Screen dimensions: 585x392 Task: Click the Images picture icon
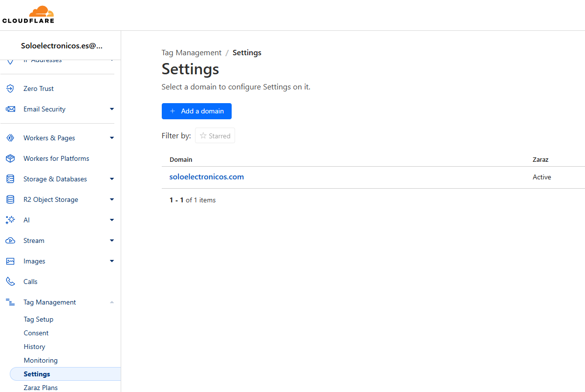pos(10,261)
